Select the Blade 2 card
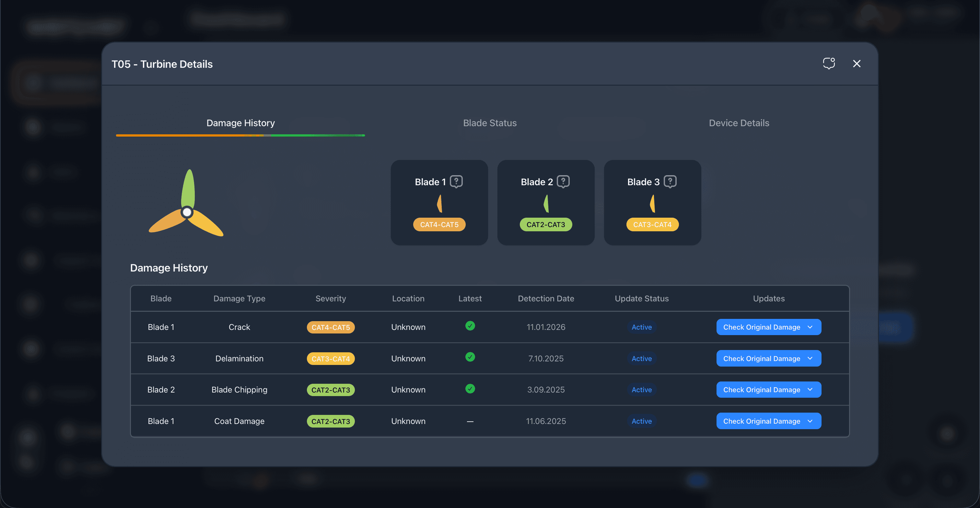 point(545,203)
